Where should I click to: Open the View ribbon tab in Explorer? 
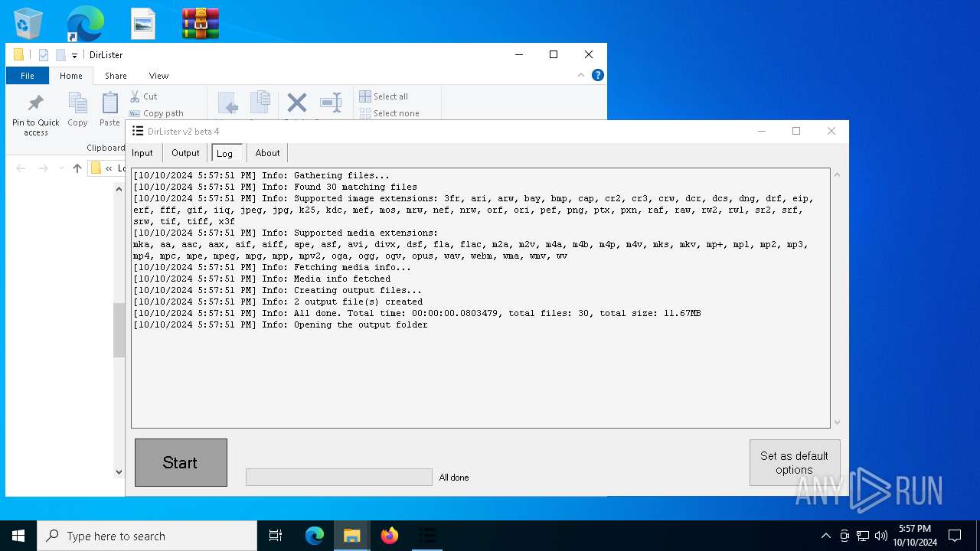point(158,76)
